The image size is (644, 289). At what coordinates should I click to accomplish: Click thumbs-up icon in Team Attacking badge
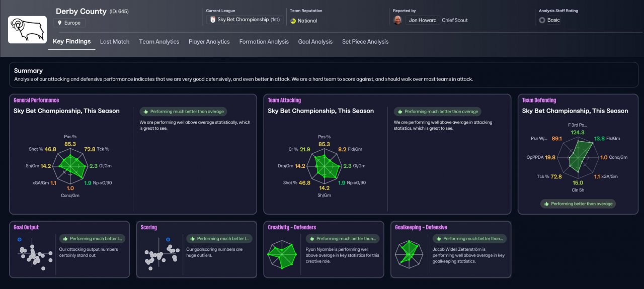coord(399,112)
